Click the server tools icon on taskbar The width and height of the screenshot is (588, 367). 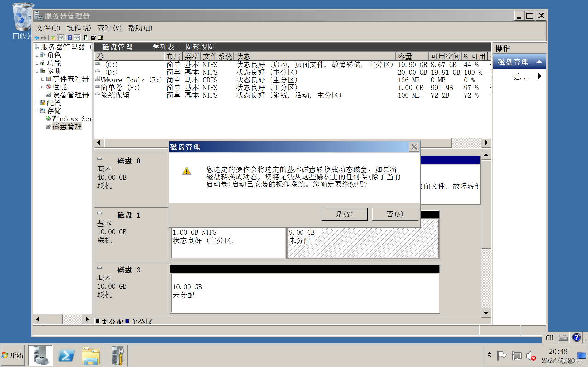[x=116, y=355]
